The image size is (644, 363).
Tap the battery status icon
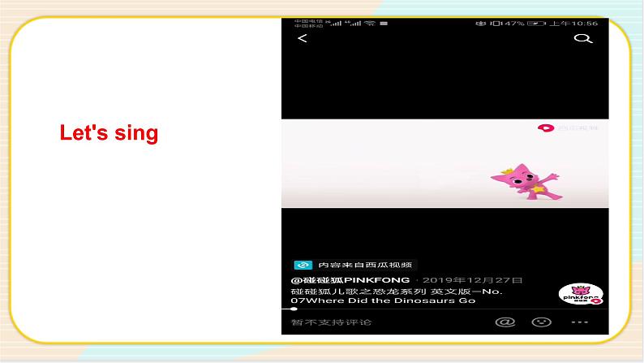coord(536,24)
